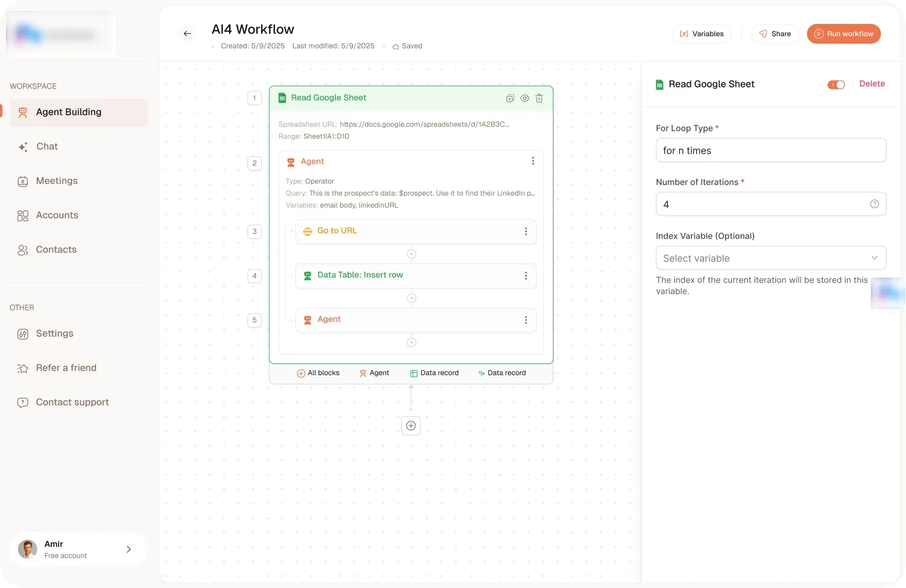This screenshot has height=588, width=906.
Task: Click the plus connector under Go to URL
Action: pyautogui.click(x=411, y=254)
